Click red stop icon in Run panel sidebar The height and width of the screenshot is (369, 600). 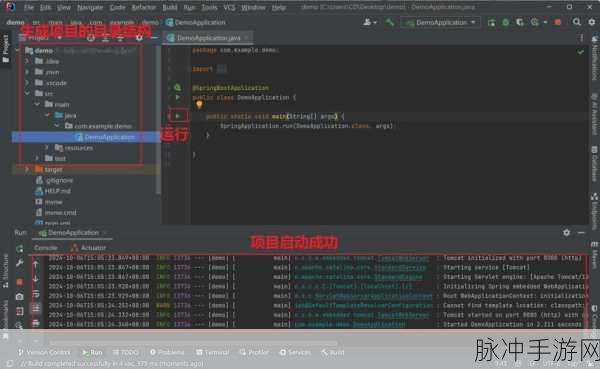coord(20,282)
